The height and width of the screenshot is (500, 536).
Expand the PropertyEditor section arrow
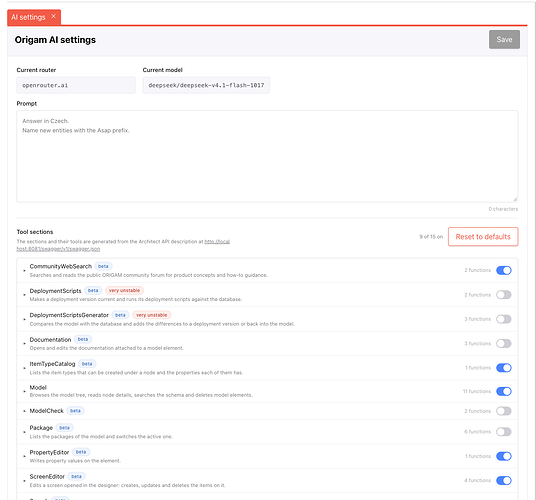(x=24, y=456)
